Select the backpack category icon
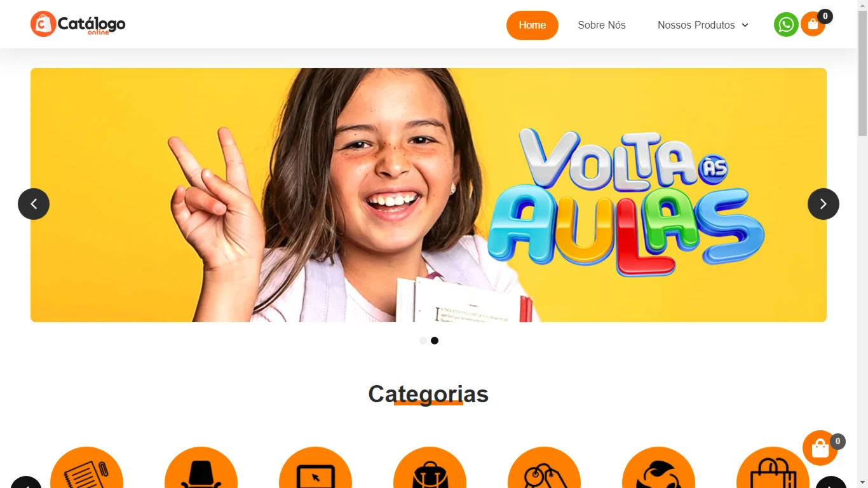This screenshot has height=488, width=868. coord(430,467)
